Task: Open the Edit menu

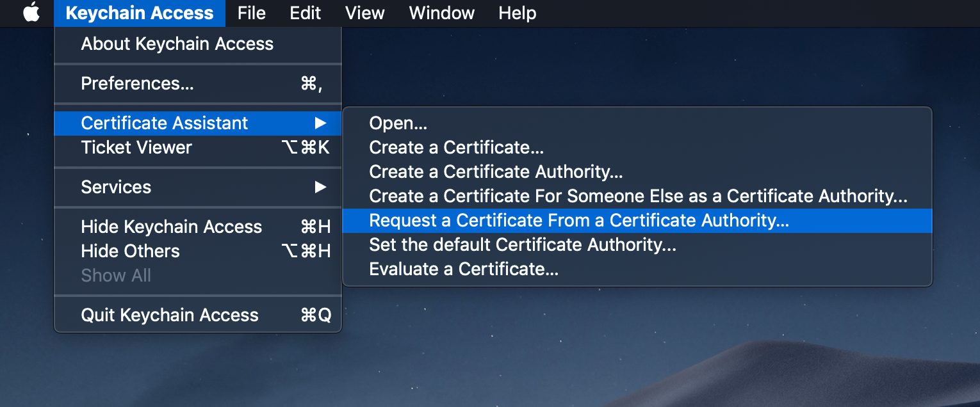Action: (305, 13)
